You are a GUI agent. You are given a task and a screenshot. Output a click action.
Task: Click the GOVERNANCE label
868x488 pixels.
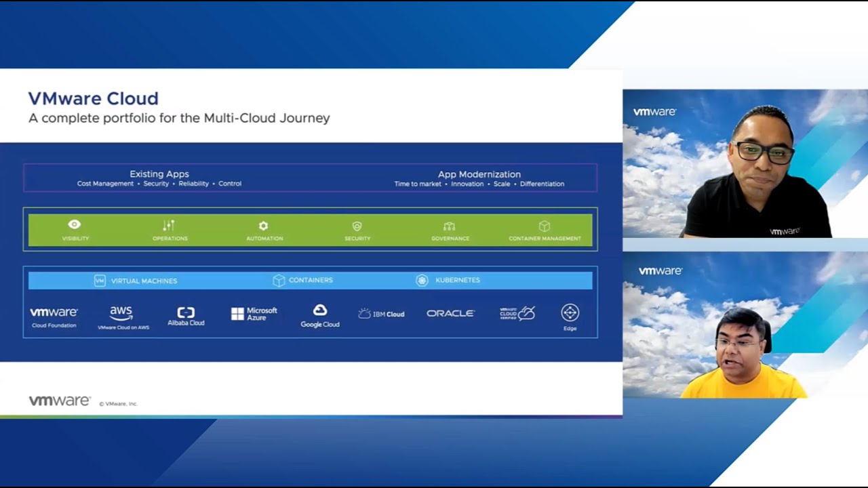tap(450, 239)
